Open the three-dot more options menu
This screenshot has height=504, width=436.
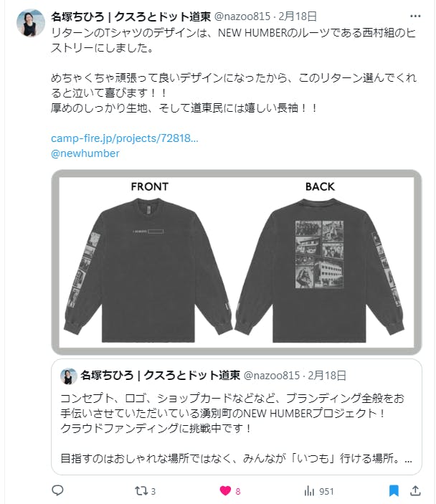(415, 16)
